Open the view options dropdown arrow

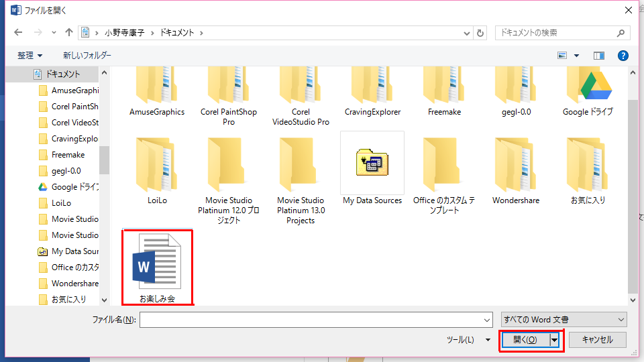[x=576, y=56]
